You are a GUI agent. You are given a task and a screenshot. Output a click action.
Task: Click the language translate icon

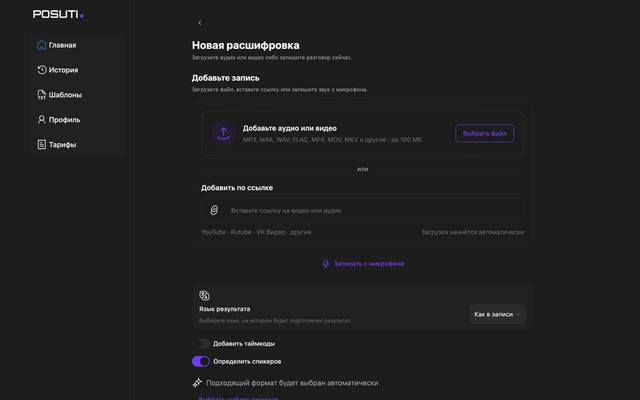tap(204, 295)
